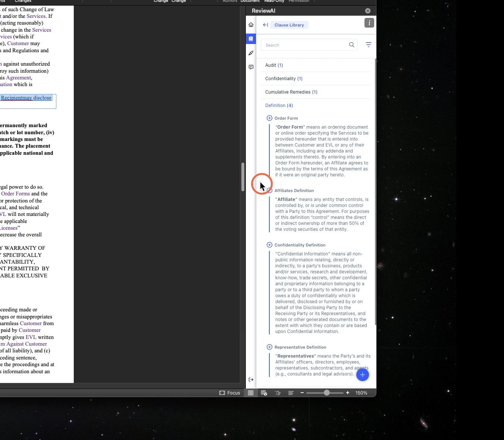Switch to Print Layout view in status bar
504x440 pixels.
pyautogui.click(x=251, y=393)
